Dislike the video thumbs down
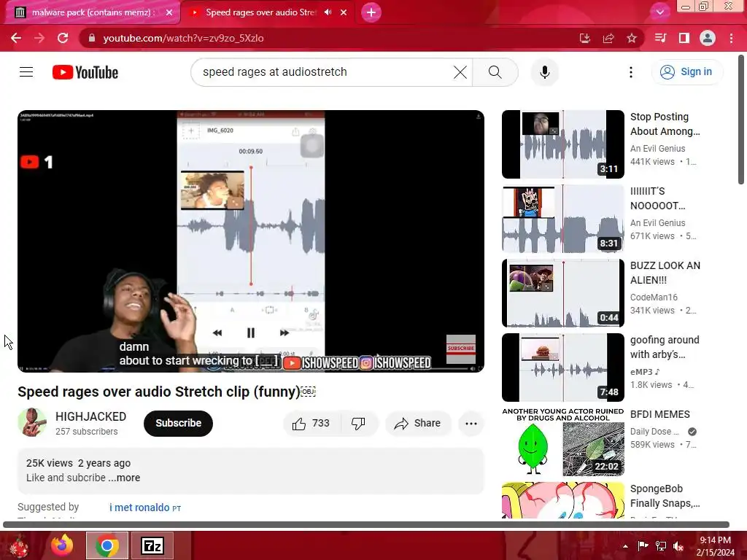 click(x=358, y=424)
